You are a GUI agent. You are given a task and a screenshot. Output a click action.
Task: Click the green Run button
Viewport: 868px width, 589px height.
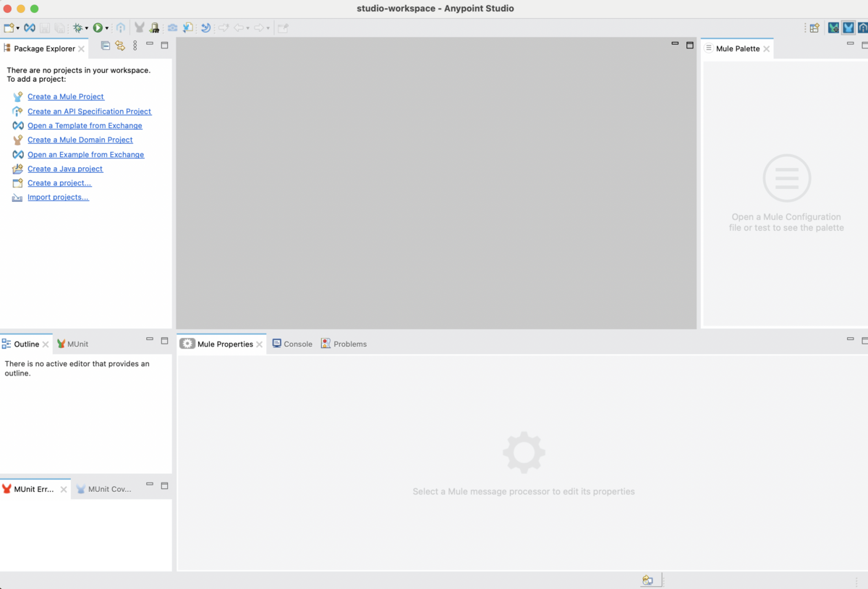(x=98, y=28)
